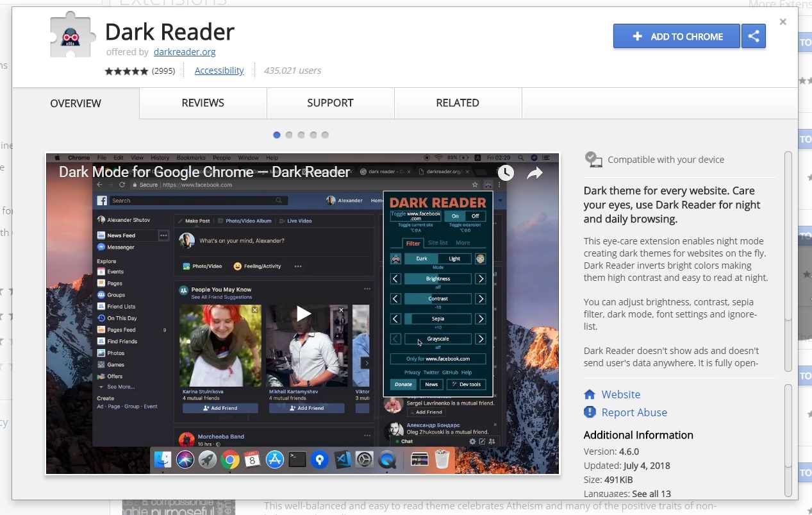Select Dark mode in Dark Reader popup

(x=422, y=258)
